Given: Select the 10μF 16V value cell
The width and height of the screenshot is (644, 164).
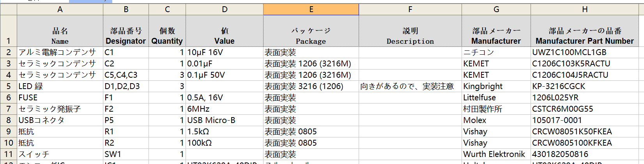Looking at the screenshot, I should tap(225, 52).
